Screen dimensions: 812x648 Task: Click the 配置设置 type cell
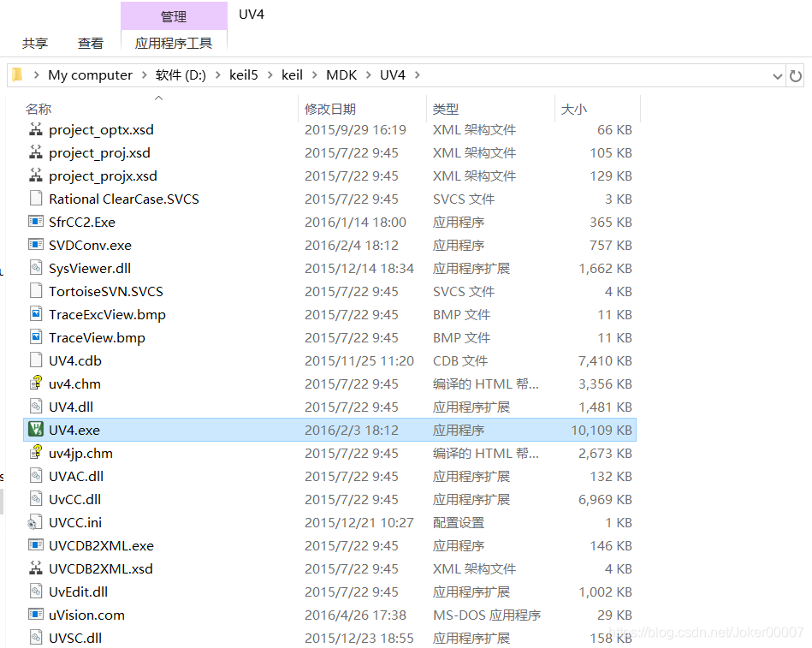point(459,522)
